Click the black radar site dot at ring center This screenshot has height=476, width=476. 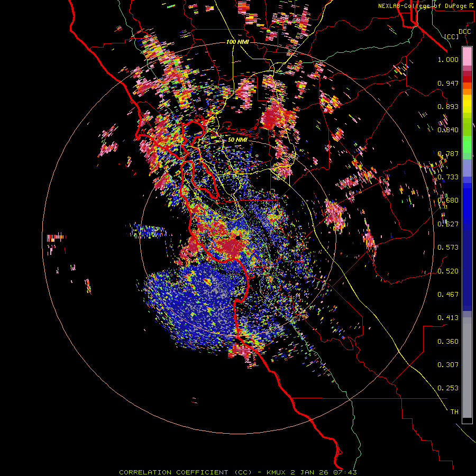pyautogui.click(x=237, y=237)
